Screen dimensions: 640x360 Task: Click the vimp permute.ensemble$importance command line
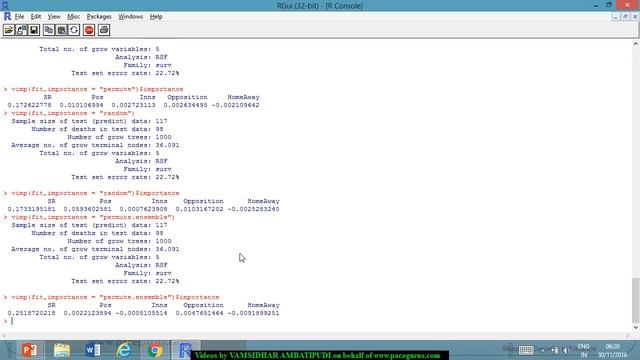tap(115, 297)
